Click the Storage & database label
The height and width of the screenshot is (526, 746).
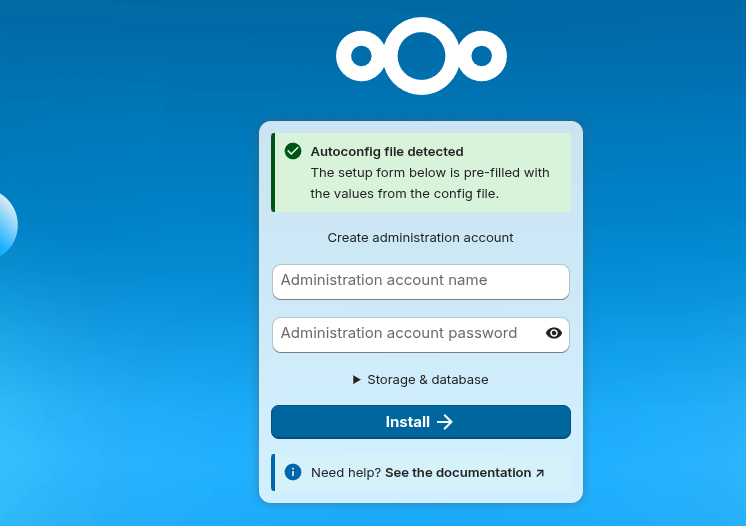click(x=428, y=380)
